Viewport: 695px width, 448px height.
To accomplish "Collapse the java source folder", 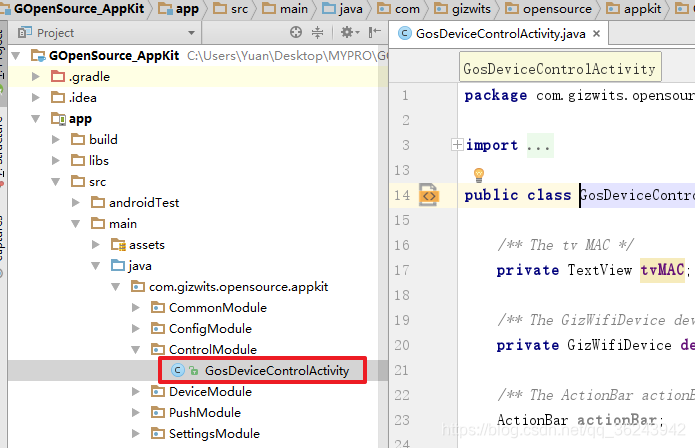I will (x=96, y=266).
